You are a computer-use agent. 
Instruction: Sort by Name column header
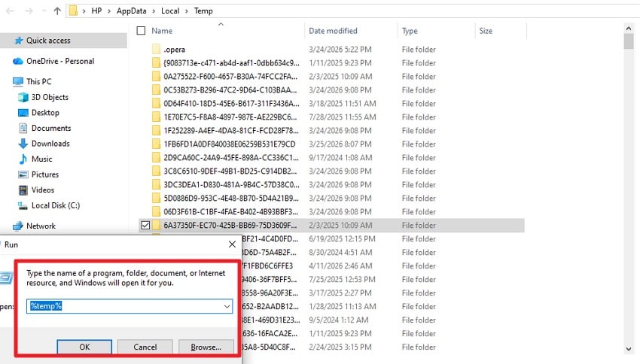click(x=162, y=31)
